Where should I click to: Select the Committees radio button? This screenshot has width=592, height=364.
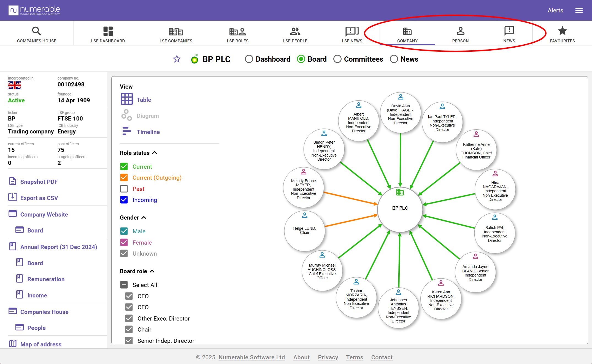point(337,59)
